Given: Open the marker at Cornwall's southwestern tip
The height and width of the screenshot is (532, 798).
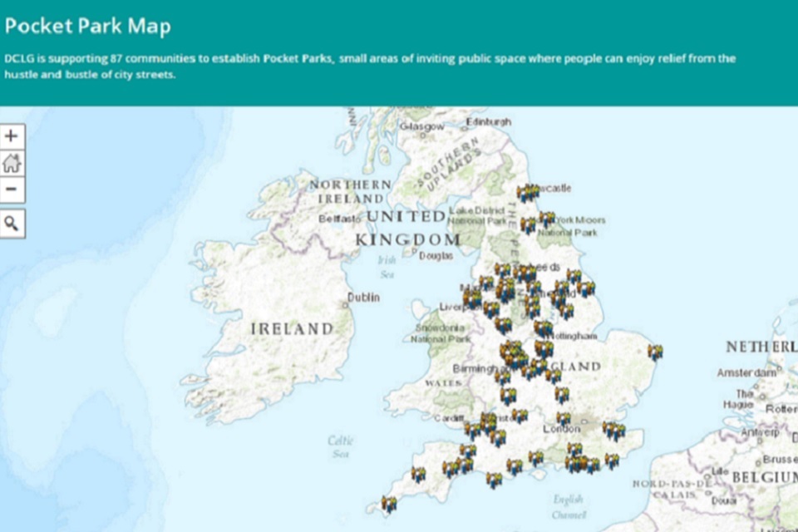Looking at the screenshot, I should click(x=388, y=503).
